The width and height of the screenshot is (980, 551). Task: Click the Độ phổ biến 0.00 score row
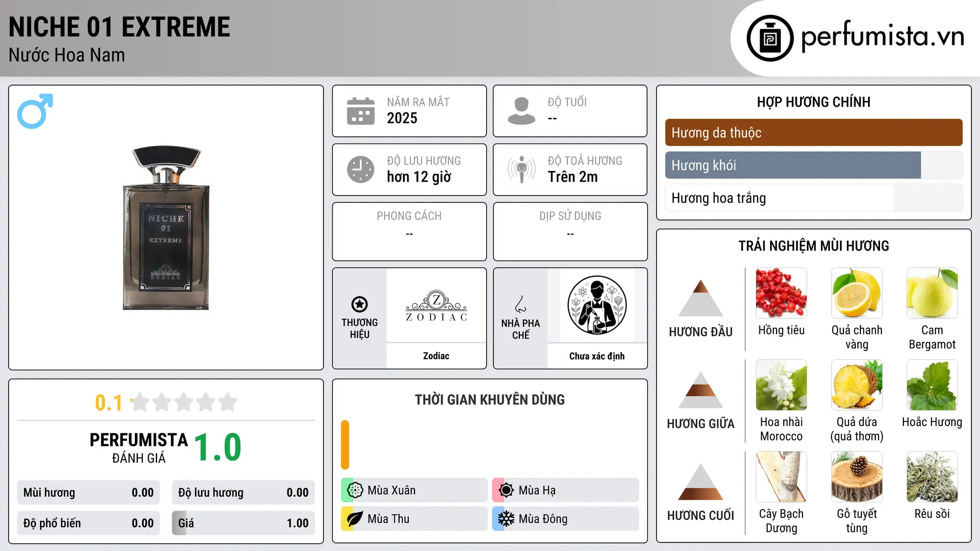pyautogui.click(x=89, y=523)
